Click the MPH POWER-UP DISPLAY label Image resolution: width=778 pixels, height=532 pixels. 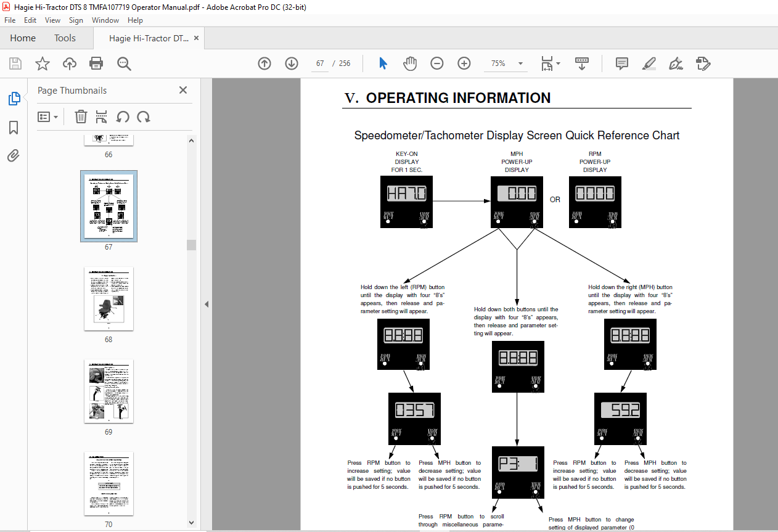tap(517, 162)
